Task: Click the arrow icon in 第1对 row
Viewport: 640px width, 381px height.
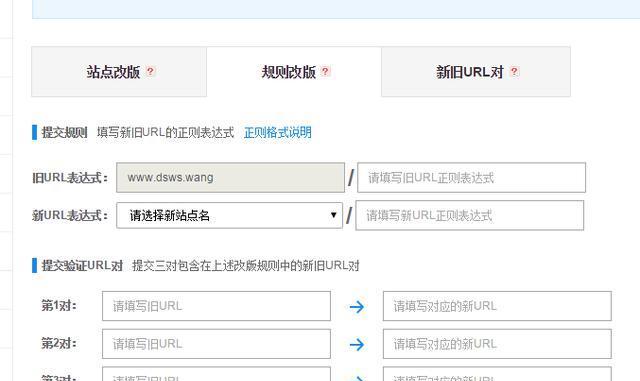Action: pos(357,307)
